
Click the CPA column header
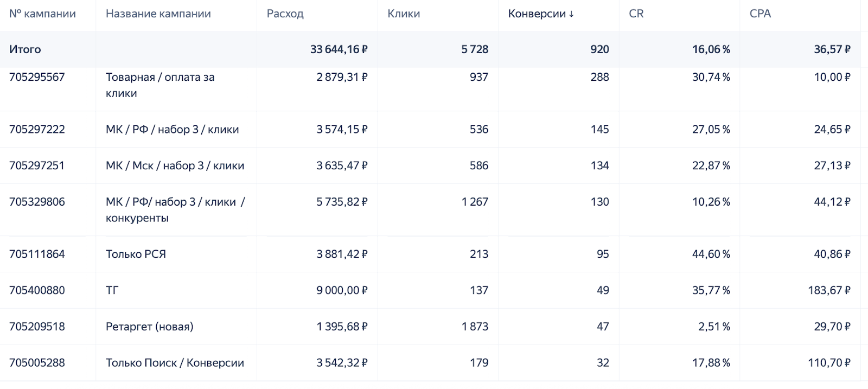point(759,14)
